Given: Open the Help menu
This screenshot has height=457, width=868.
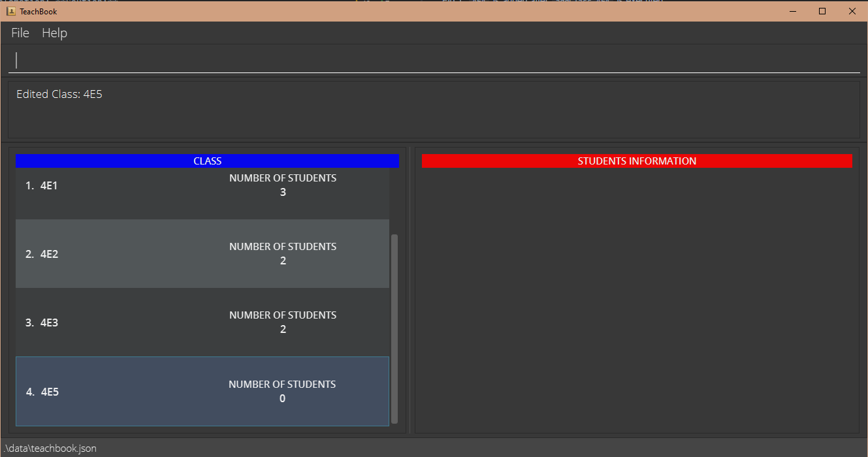Looking at the screenshot, I should click(54, 33).
